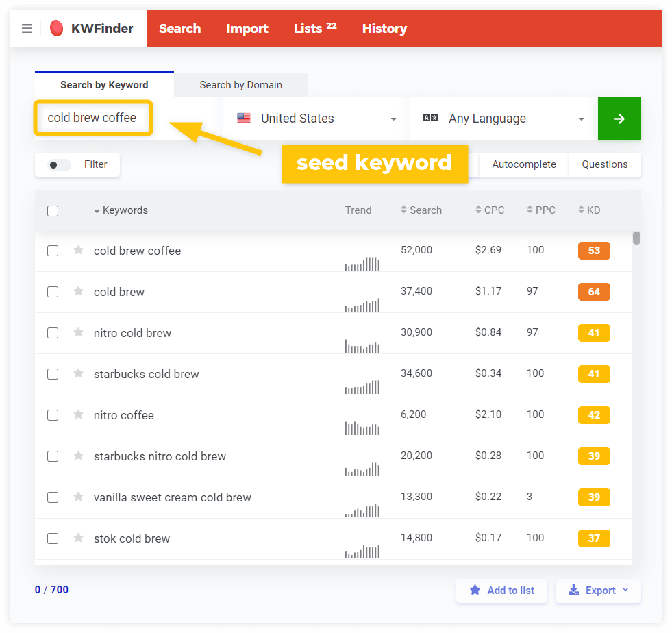
Task: Click the language keyboard icon
Action: point(430,118)
